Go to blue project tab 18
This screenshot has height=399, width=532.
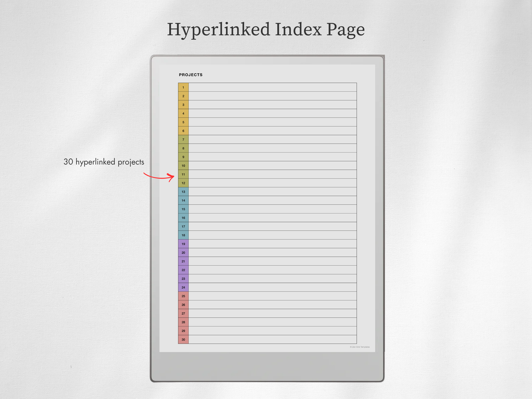pyautogui.click(x=183, y=235)
